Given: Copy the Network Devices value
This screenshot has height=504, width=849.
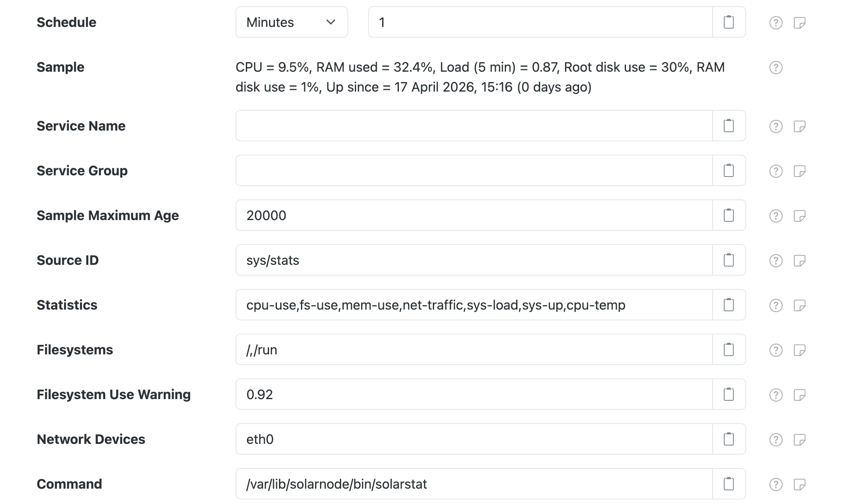Looking at the screenshot, I should [x=728, y=439].
